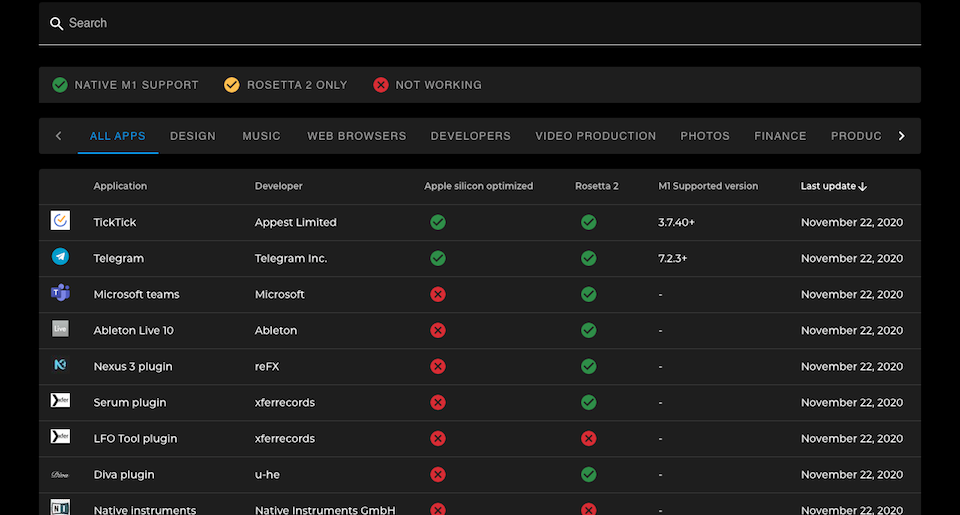Select the ROSETTA 2 ONLY legend label

297,85
